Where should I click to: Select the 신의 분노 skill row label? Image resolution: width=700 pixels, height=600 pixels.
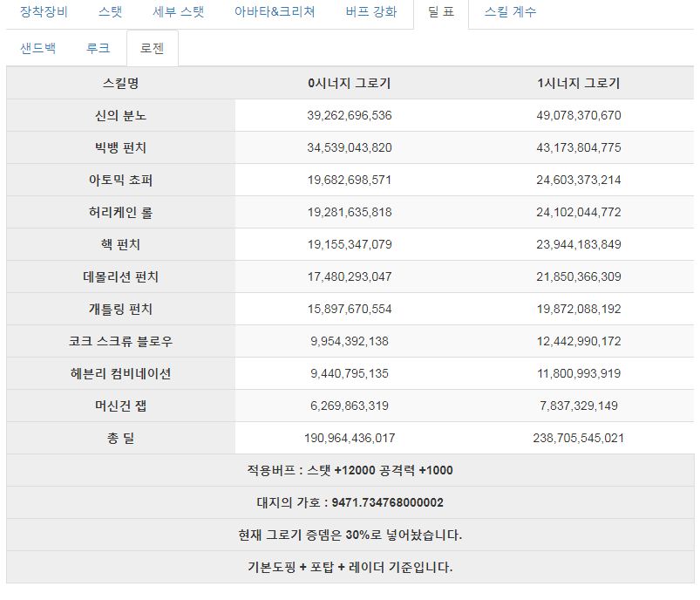point(120,115)
